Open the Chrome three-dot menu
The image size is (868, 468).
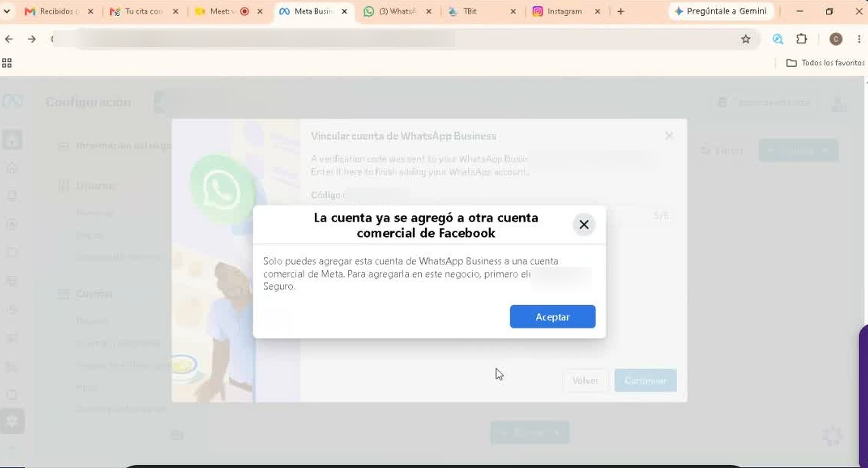pos(859,39)
